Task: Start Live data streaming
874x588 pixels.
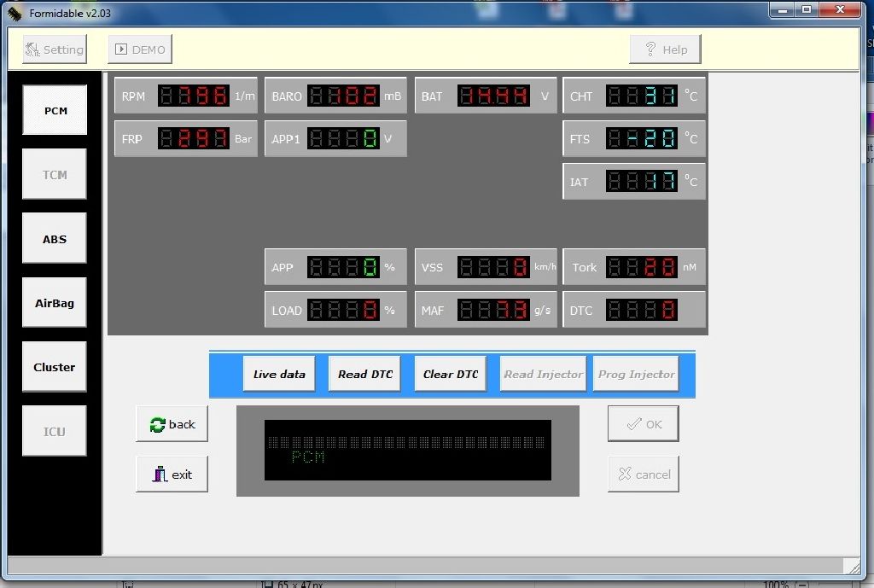Action: 279,374
